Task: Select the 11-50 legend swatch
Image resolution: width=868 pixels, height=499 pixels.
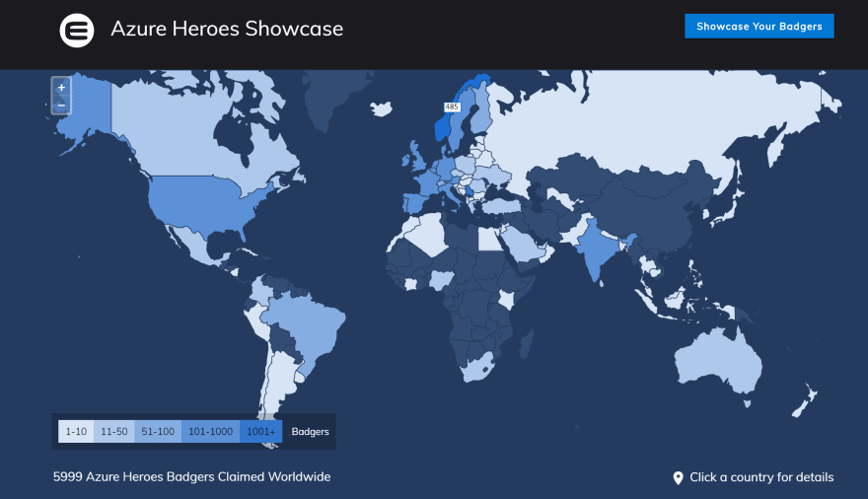Action: (x=114, y=432)
